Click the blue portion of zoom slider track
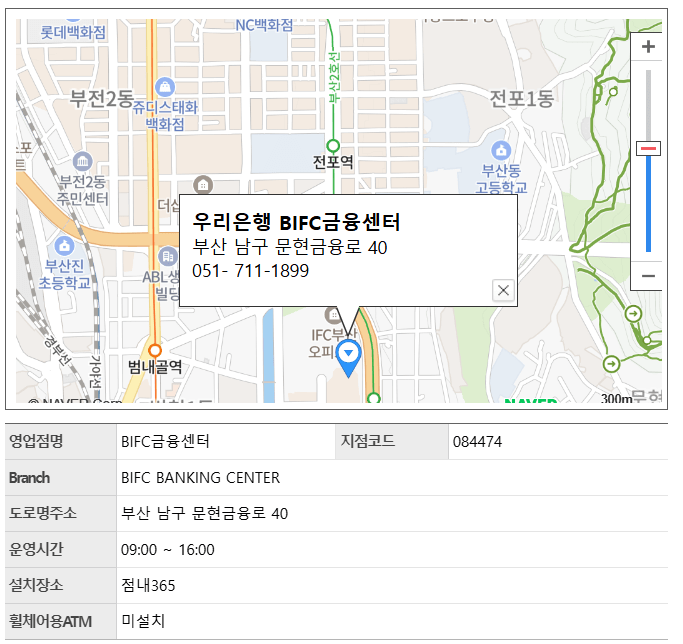This screenshot has width=683, height=644. pyautogui.click(x=648, y=204)
